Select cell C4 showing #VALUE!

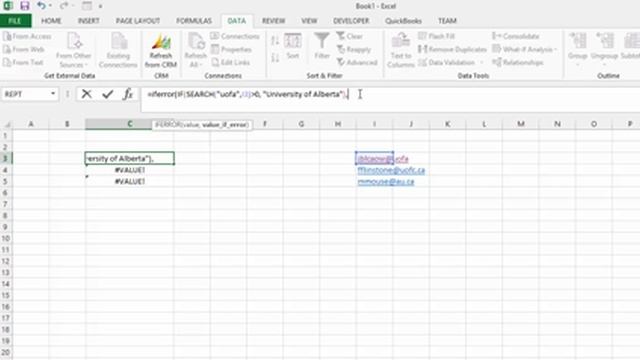point(130,170)
